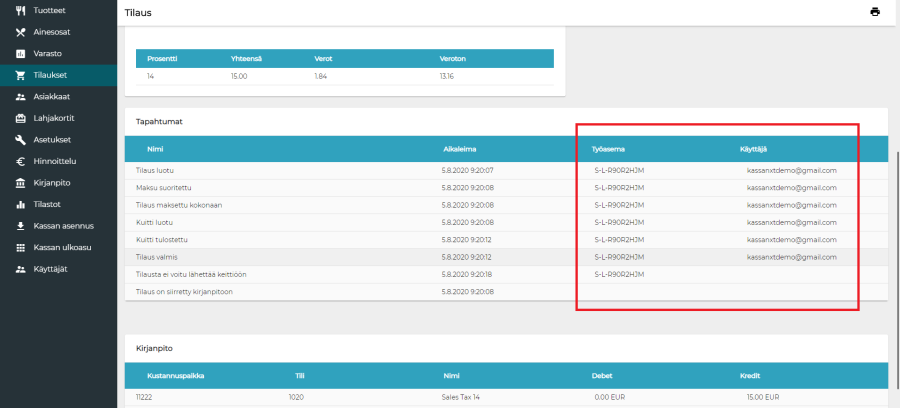Image resolution: width=900 pixels, height=408 pixels.
Task: Click the Lahjakortit gift icon
Action: point(21,118)
